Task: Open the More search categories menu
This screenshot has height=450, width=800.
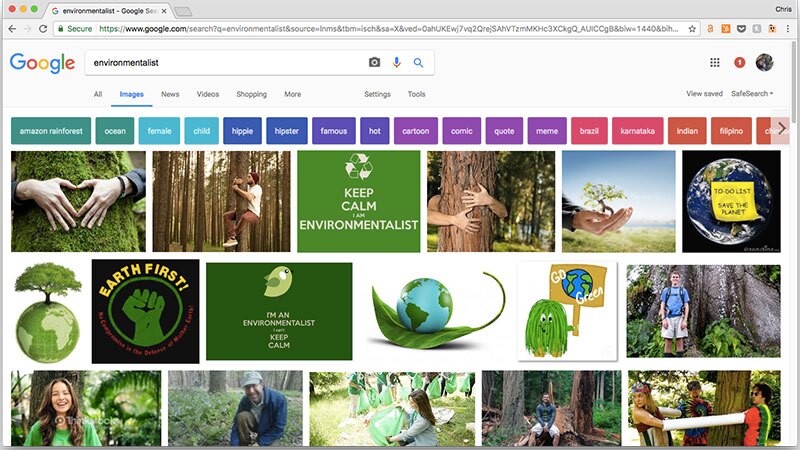Action: (x=292, y=94)
